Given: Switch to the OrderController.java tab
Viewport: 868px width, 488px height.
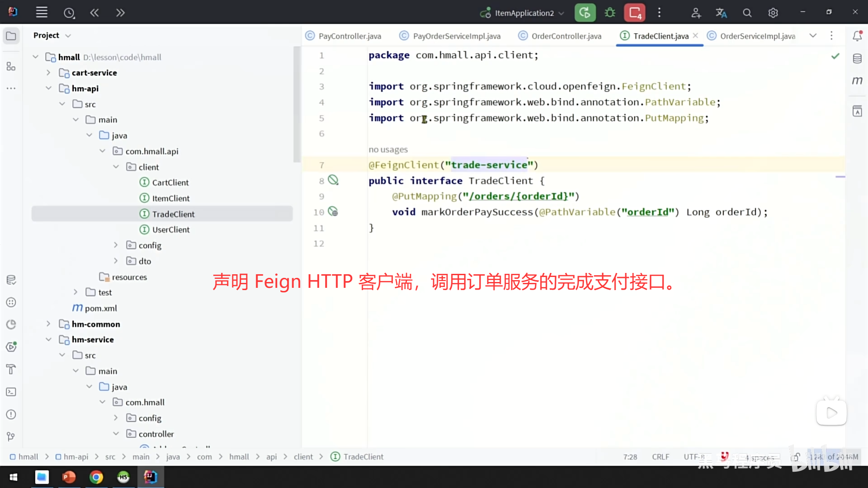Looking at the screenshot, I should point(566,36).
